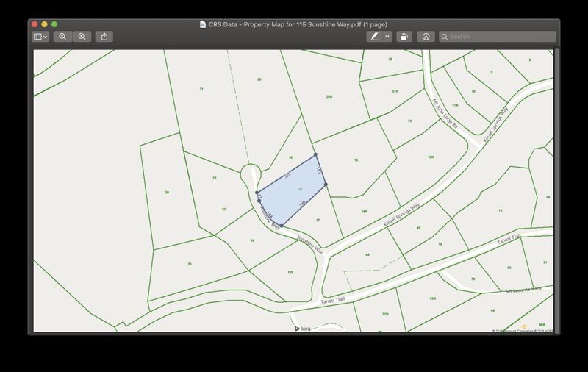This screenshot has width=588, height=372.
Task: Click the 335 boundary length label
Action: 287,175
